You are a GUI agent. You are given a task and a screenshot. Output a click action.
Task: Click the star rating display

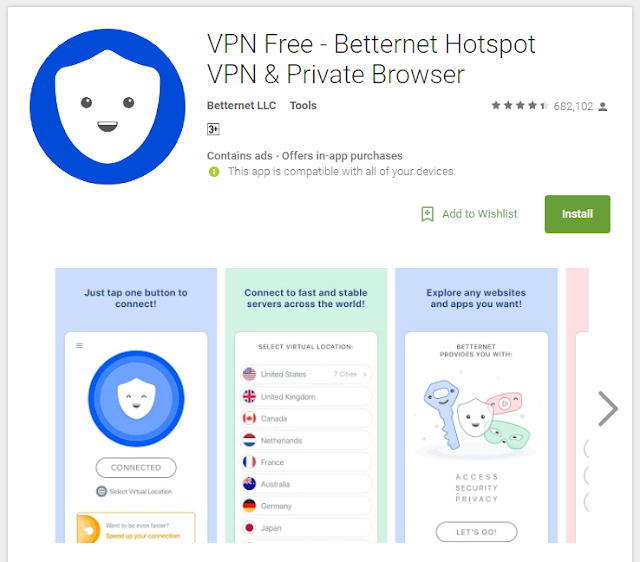pos(520,106)
